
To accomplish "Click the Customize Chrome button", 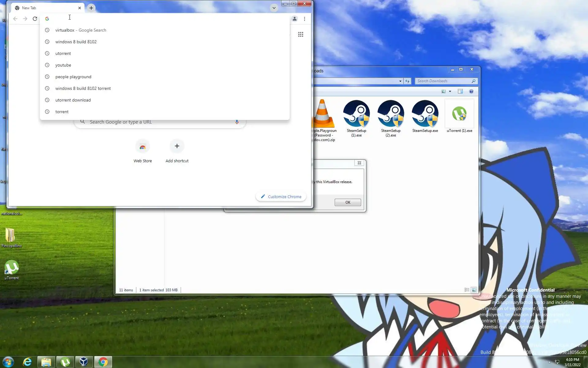I will pyautogui.click(x=281, y=197).
